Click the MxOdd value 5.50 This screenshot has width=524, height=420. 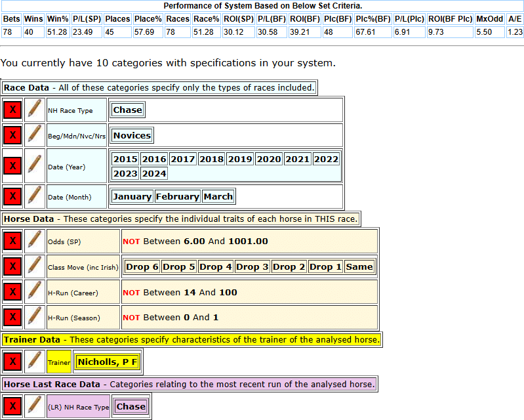point(490,32)
